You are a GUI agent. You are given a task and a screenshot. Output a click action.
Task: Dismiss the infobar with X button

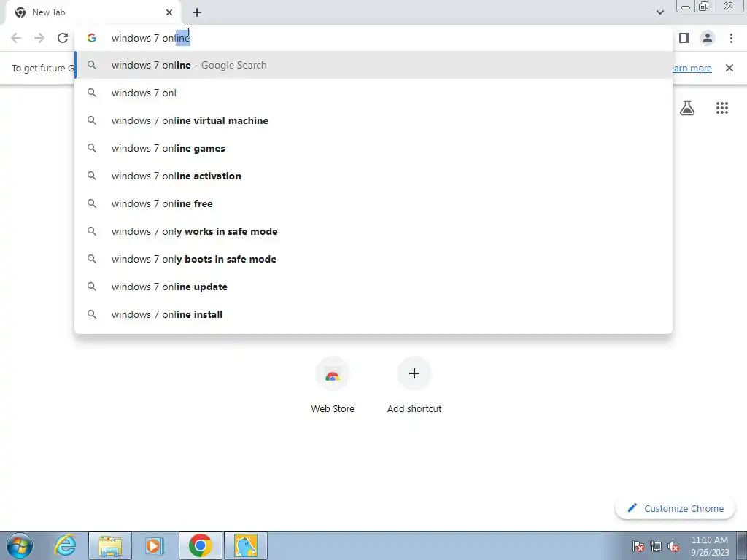coord(729,68)
